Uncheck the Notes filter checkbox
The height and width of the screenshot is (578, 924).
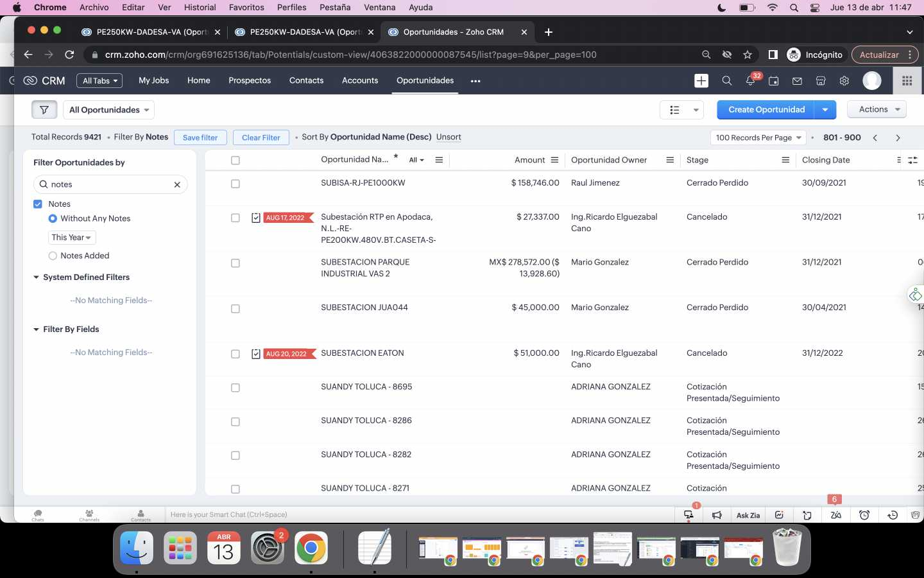[38, 204]
